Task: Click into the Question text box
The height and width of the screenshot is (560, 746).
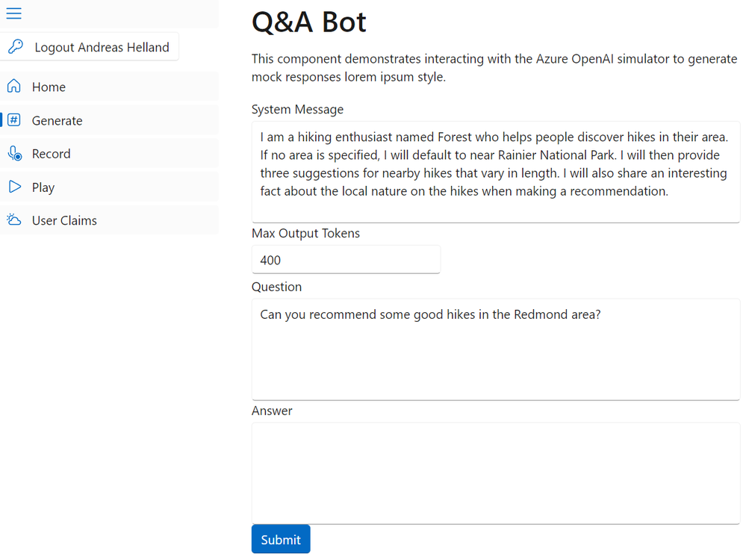Action: click(x=495, y=349)
